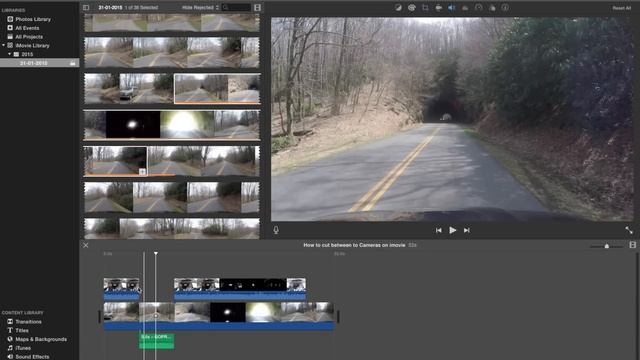
Task: Select the first overlay clip in timeline
Action: 122,289
